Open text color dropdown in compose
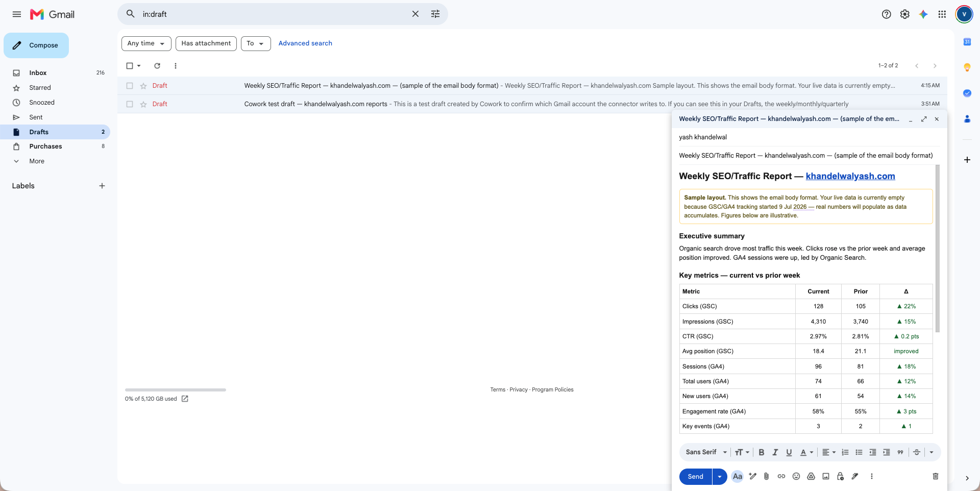Image resolution: width=980 pixels, height=491 pixels. point(806,452)
